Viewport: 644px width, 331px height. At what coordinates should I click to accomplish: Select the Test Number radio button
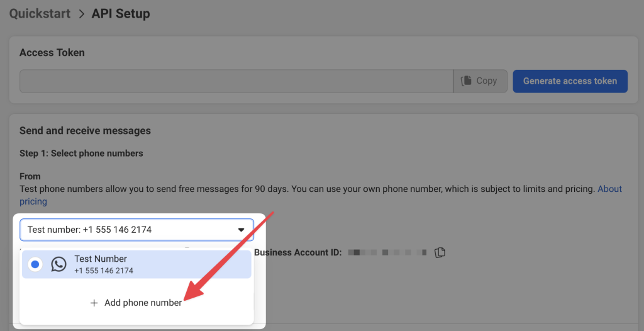[x=35, y=264]
